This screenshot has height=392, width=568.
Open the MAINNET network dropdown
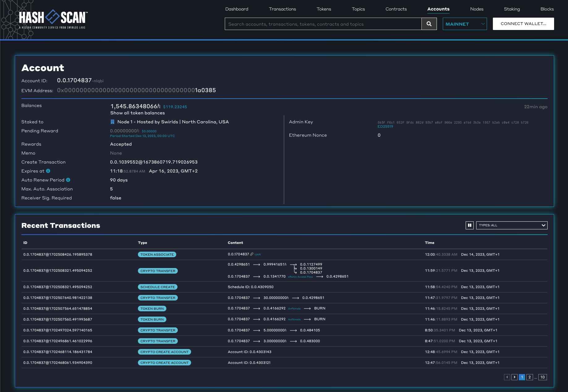[x=464, y=24]
